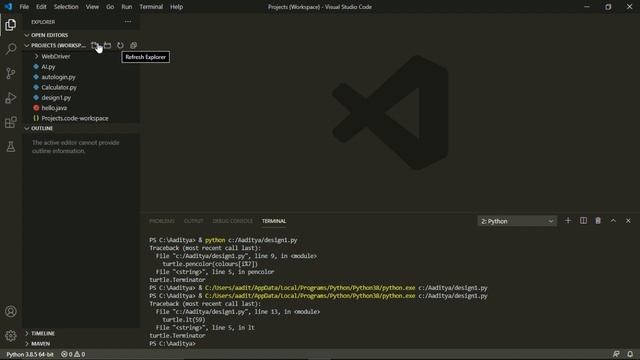Switch to the Problems tab
640x360 pixels.
pyautogui.click(x=162, y=221)
